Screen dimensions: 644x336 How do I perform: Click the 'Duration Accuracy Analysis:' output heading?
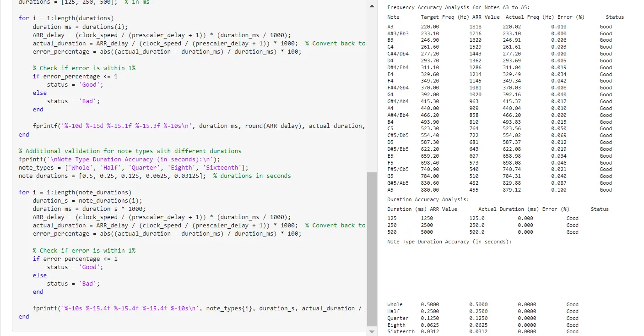coord(428,199)
